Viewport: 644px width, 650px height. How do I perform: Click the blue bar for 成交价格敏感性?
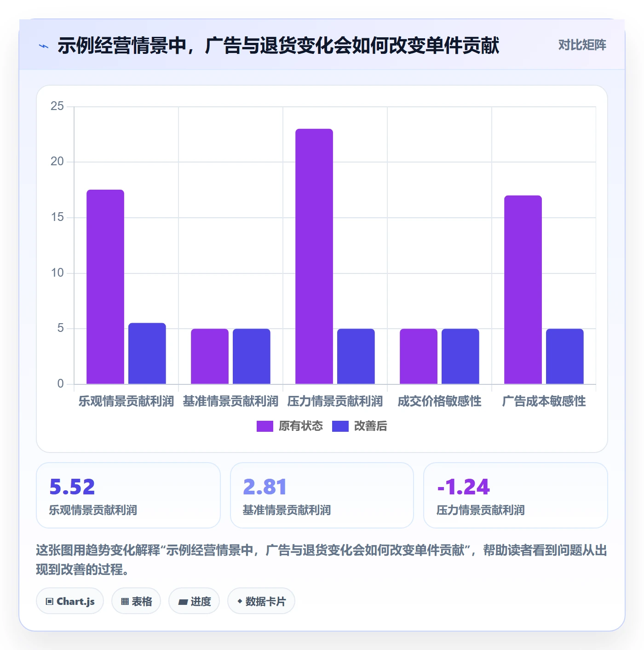460,356
